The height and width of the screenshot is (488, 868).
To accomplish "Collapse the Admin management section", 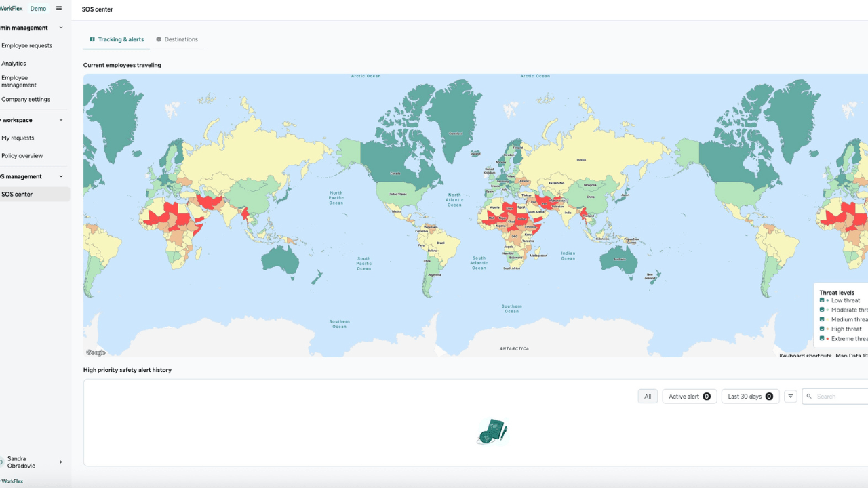I will tap(60, 27).
